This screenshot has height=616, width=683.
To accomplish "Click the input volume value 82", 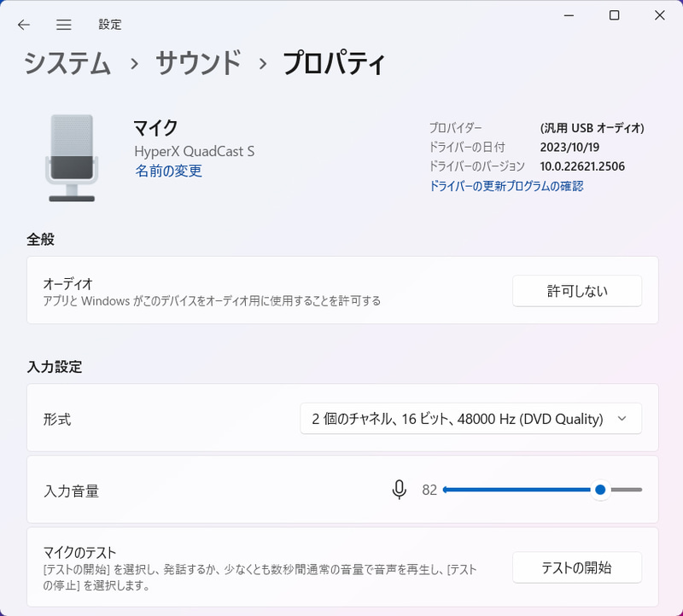I will click(430, 490).
